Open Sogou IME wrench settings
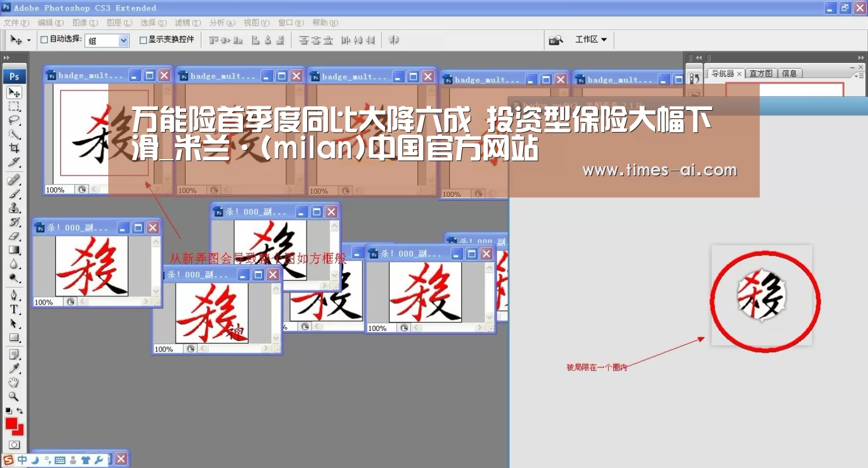Image resolution: width=868 pixels, height=468 pixels. 99,460
